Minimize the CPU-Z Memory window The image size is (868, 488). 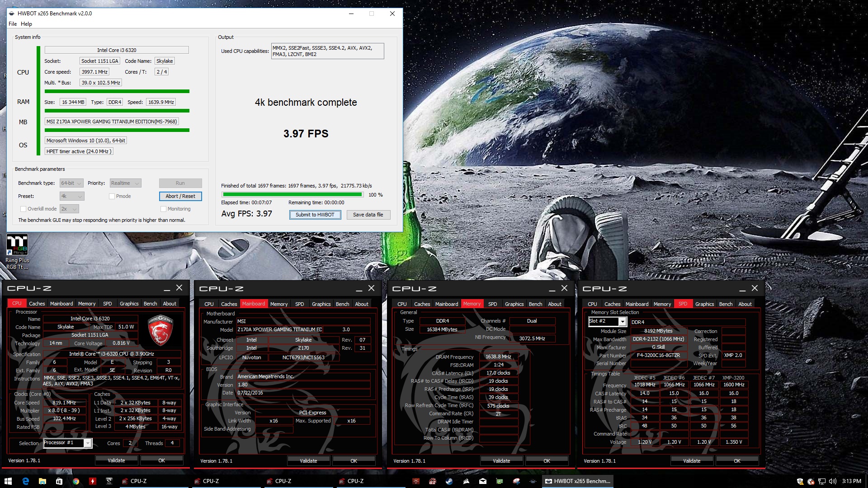coord(552,289)
